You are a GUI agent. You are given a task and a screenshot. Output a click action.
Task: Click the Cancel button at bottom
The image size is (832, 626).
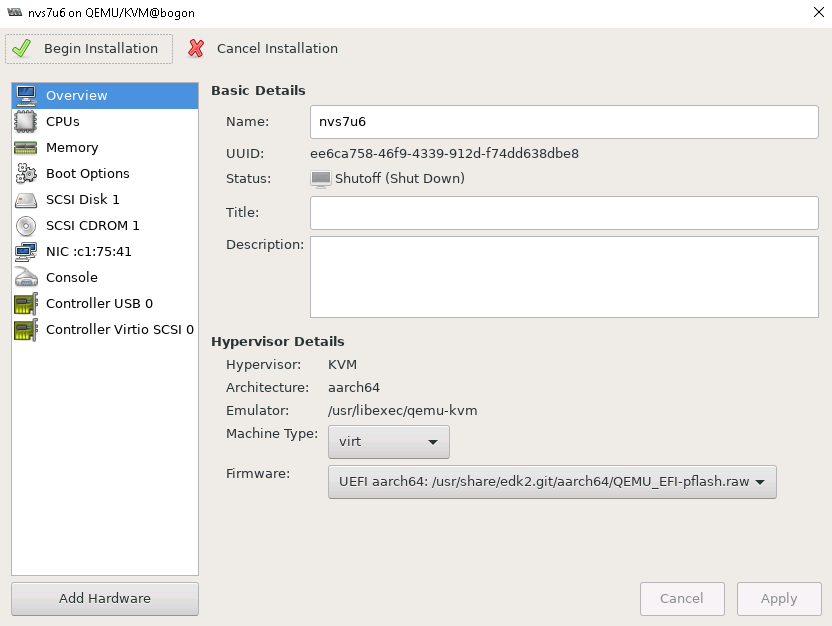pyautogui.click(x=682, y=598)
